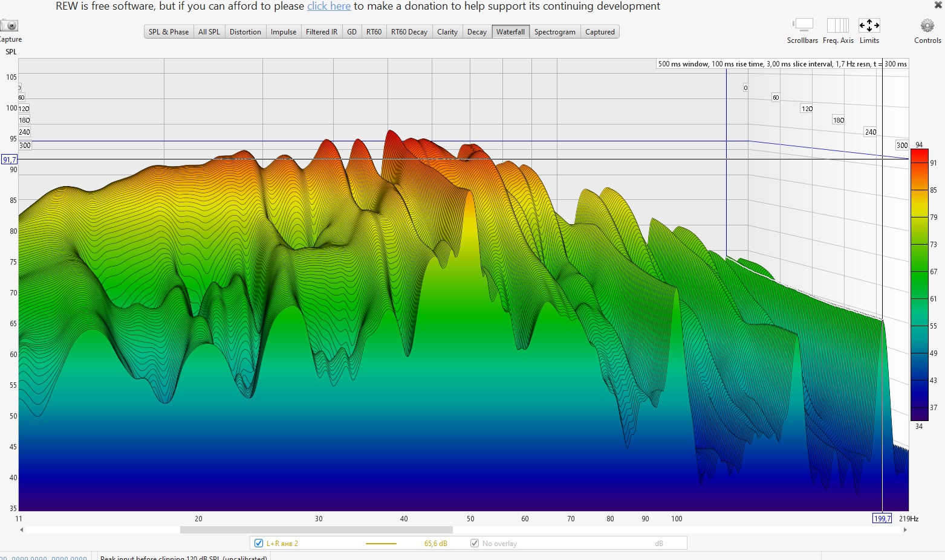The height and width of the screenshot is (560, 945).
Task: Click the right arrow of horizontal scrollbar
Action: [905, 530]
